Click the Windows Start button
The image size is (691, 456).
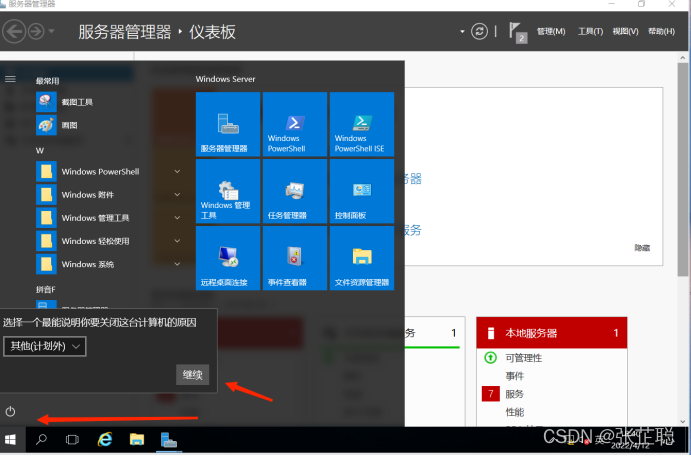coord(11,439)
